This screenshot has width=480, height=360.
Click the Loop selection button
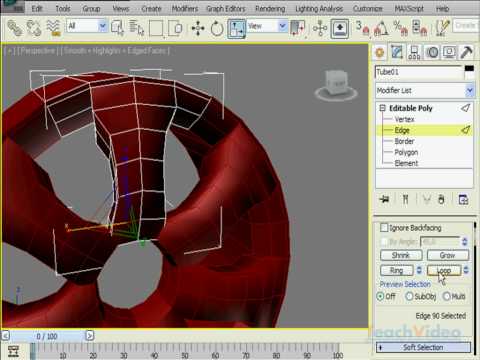pyautogui.click(x=444, y=270)
